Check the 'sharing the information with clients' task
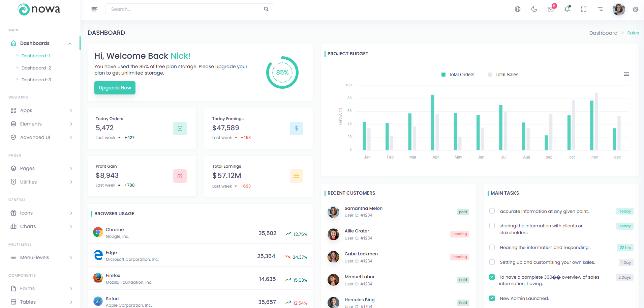Viewport: 644px width, 308px height. point(492,226)
